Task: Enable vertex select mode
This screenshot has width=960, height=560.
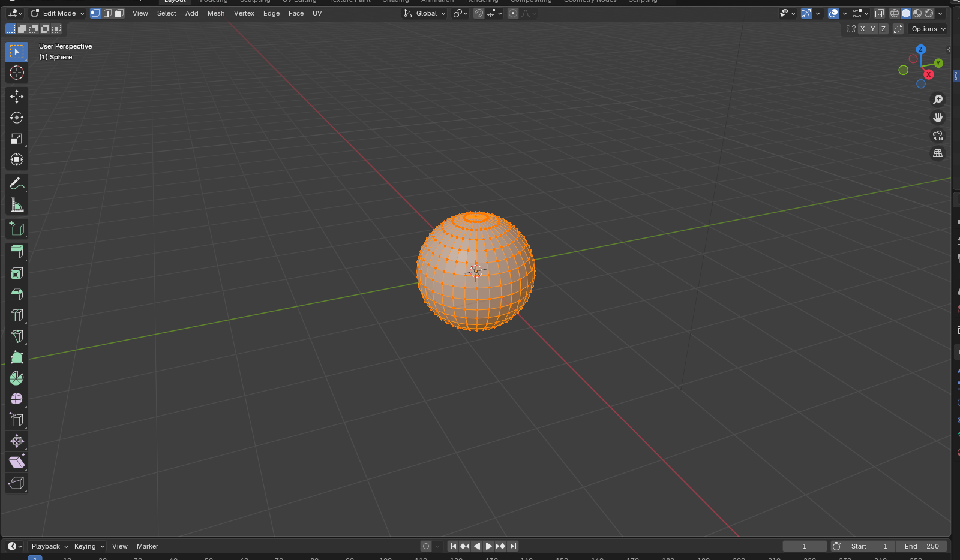Action: 95,13
